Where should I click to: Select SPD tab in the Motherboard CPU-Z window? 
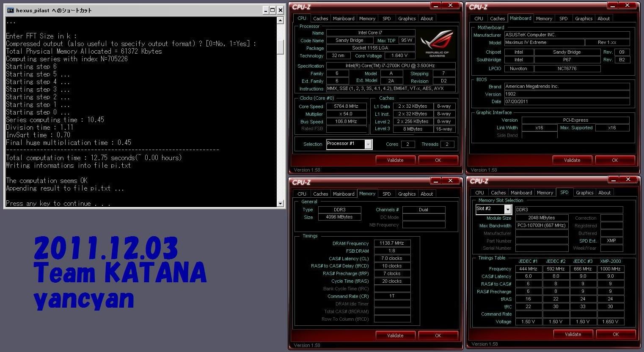pos(564,19)
